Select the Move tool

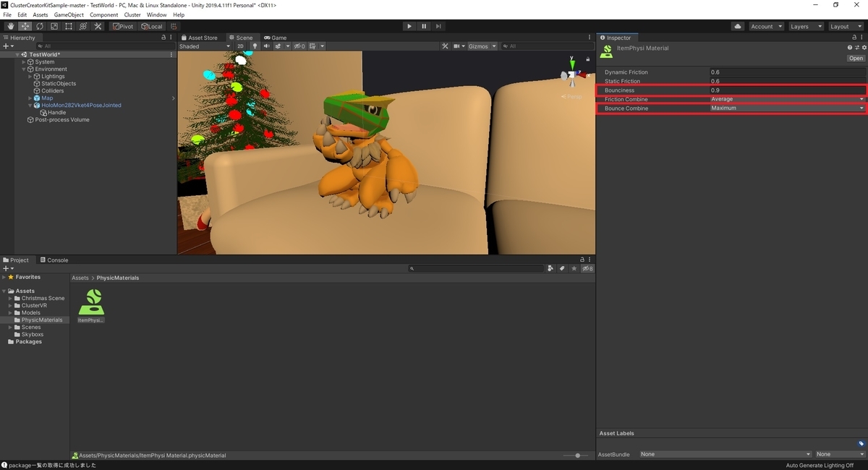tap(25, 26)
